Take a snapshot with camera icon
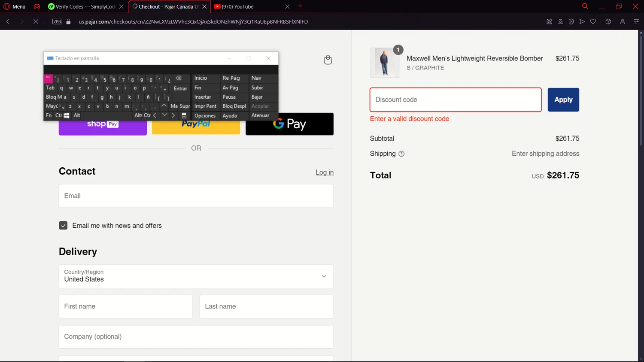Image resolution: width=644 pixels, height=362 pixels. coord(560,21)
